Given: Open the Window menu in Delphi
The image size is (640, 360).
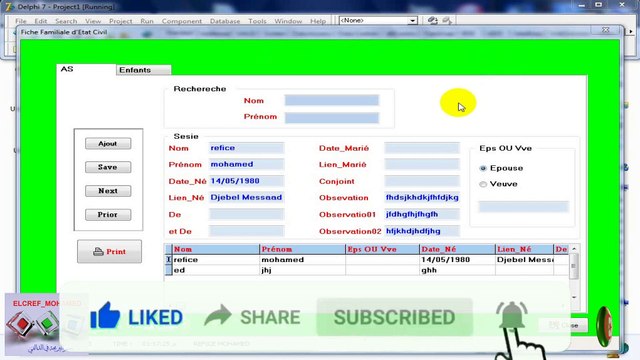Looking at the screenshot, I should point(288,21).
